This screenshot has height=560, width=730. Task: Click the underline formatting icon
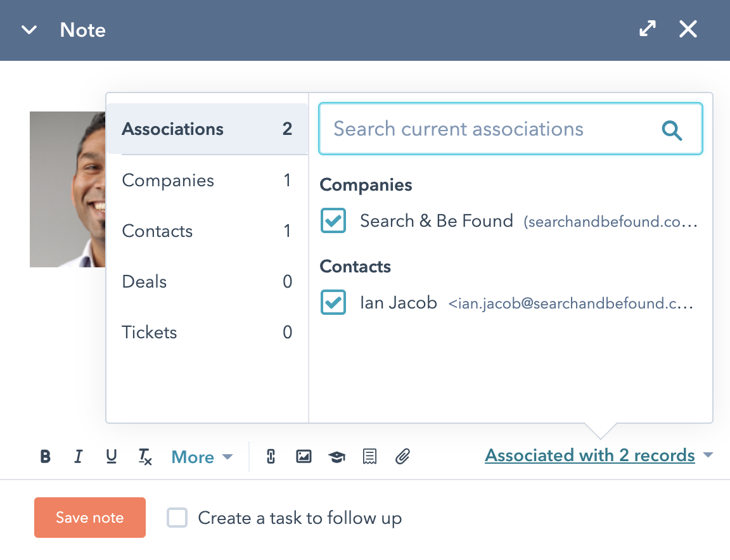point(112,457)
